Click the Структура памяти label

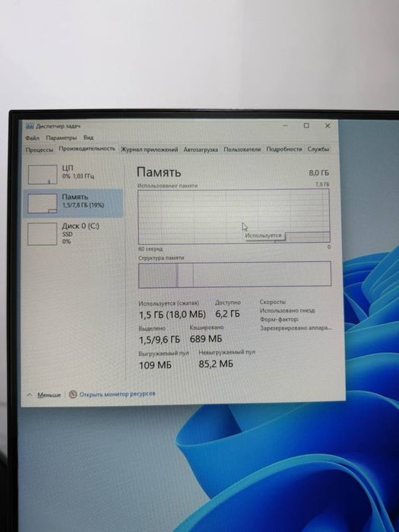point(161,258)
